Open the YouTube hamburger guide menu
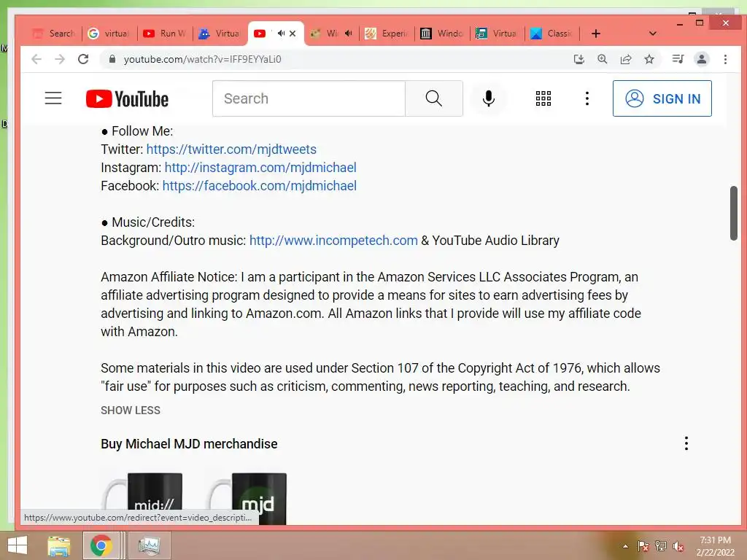Viewport: 747px width, 560px height. (53, 98)
